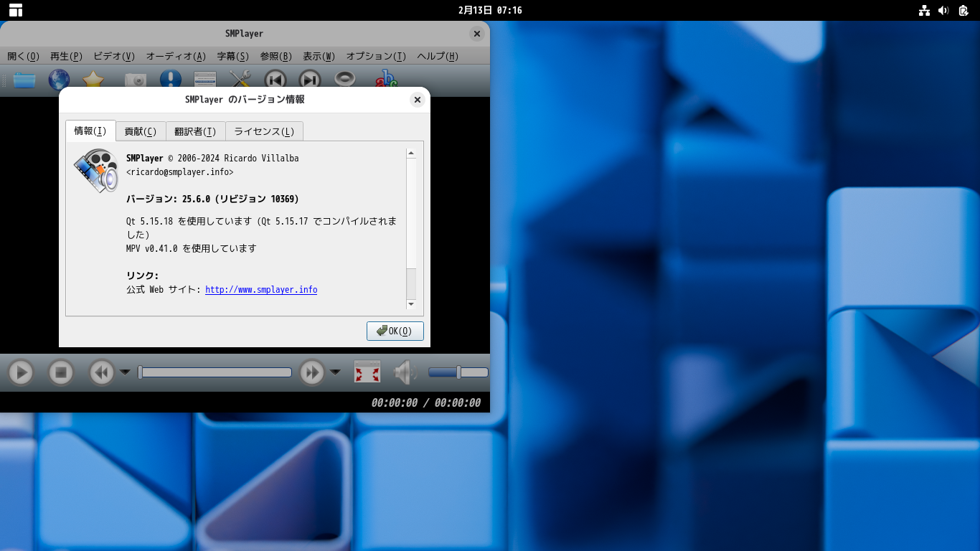Open the Favorites star icon in toolbar
The image size is (980, 551).
pos(94,80)
